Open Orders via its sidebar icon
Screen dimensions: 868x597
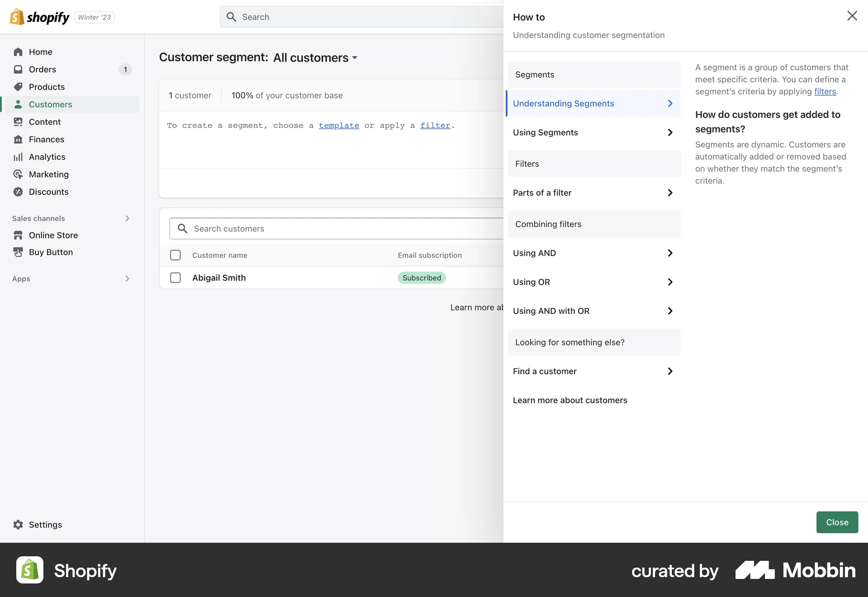(x=18, y=69)
